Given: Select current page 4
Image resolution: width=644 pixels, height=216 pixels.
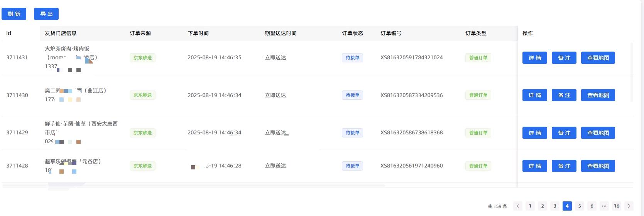Looking at the screenshot, I should (567, 206).
